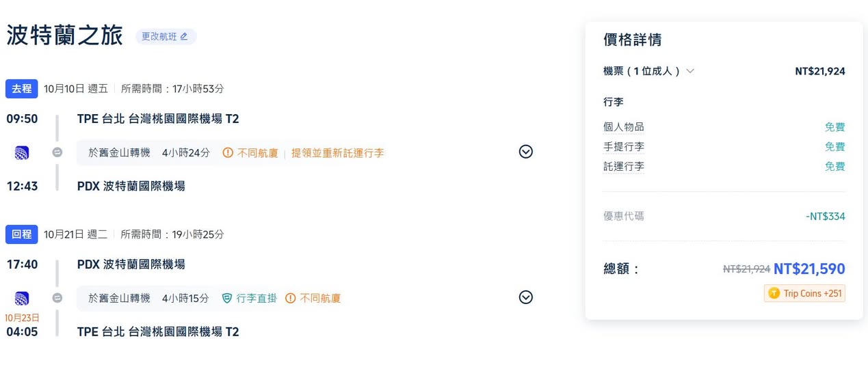
Task: Click the 個人物品 personal item link
Action: [623, 127]
